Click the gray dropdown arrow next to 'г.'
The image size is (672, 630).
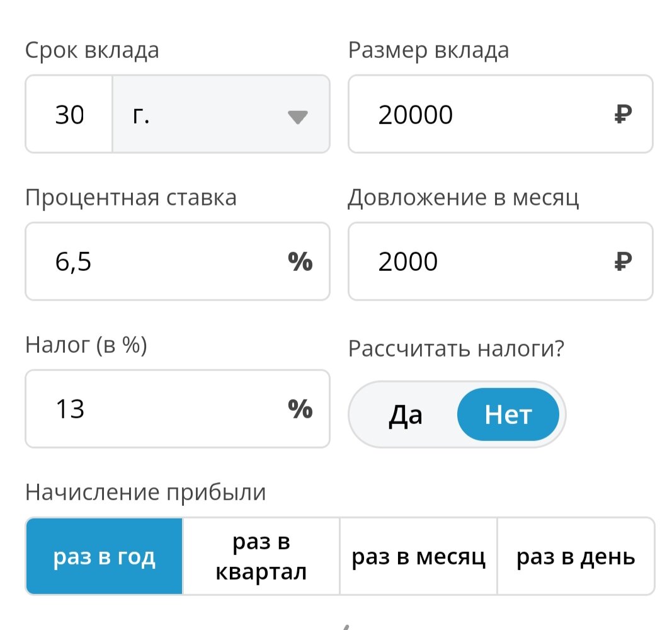click(x=297, y=117)
